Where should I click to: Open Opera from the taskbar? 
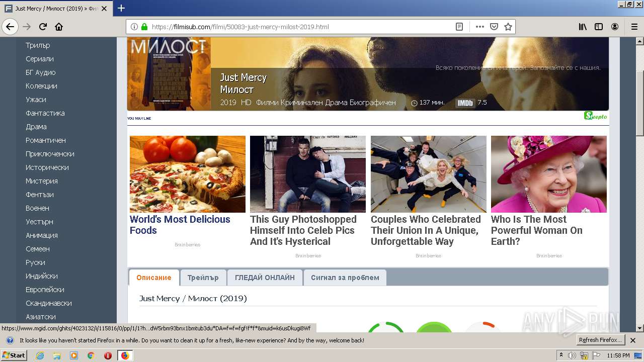(108, 355)
